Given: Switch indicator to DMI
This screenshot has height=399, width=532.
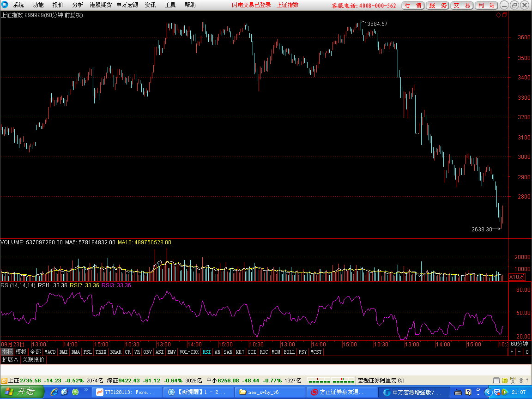Looking at the screenshot, I should click(63, 352).
